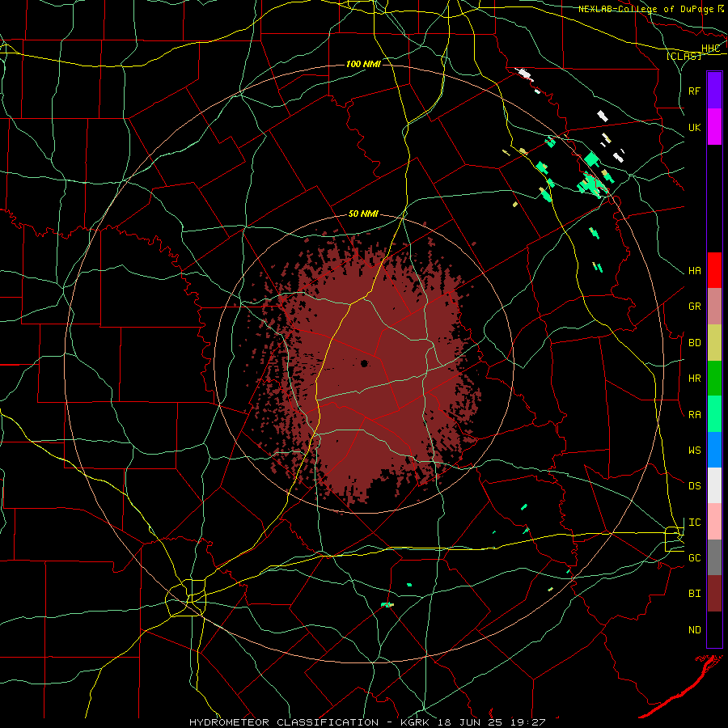Click the UK magenta legend swatch
Image resolution: width=728 pixels, height=728 pixels.
(714, 127)
